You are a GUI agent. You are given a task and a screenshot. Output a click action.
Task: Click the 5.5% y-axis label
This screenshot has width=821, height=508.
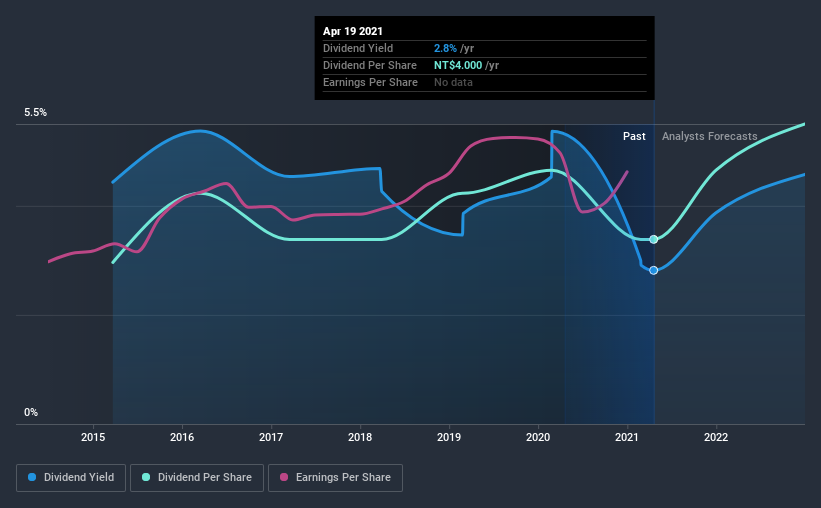(x=35, y=113)
